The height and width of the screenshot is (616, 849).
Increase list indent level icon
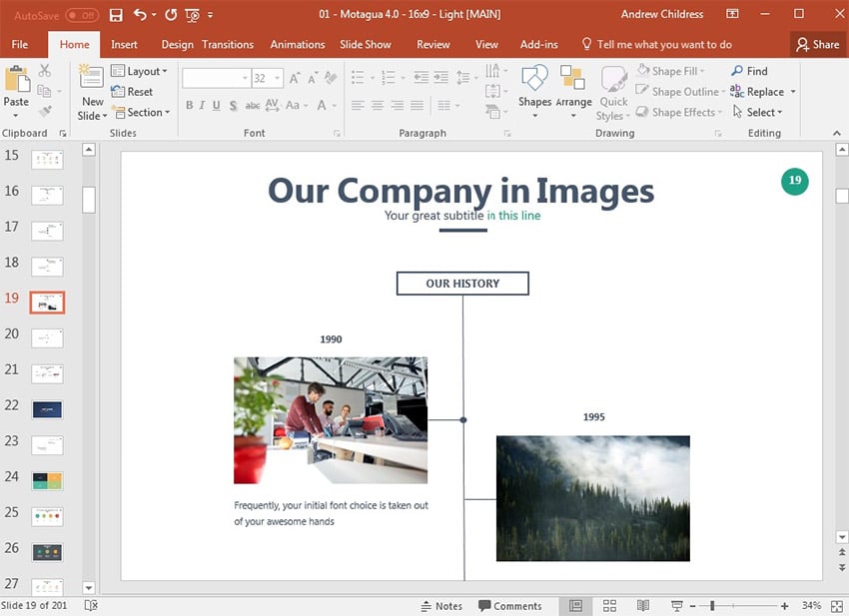440,78
